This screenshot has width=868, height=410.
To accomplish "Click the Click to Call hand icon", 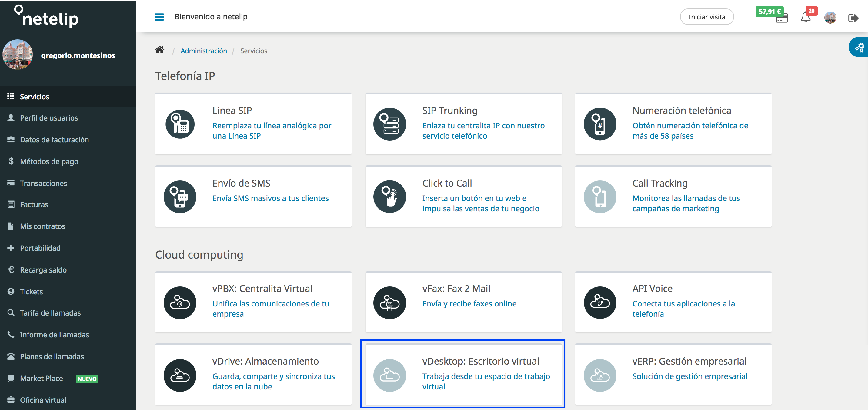I will click(389, 197).
